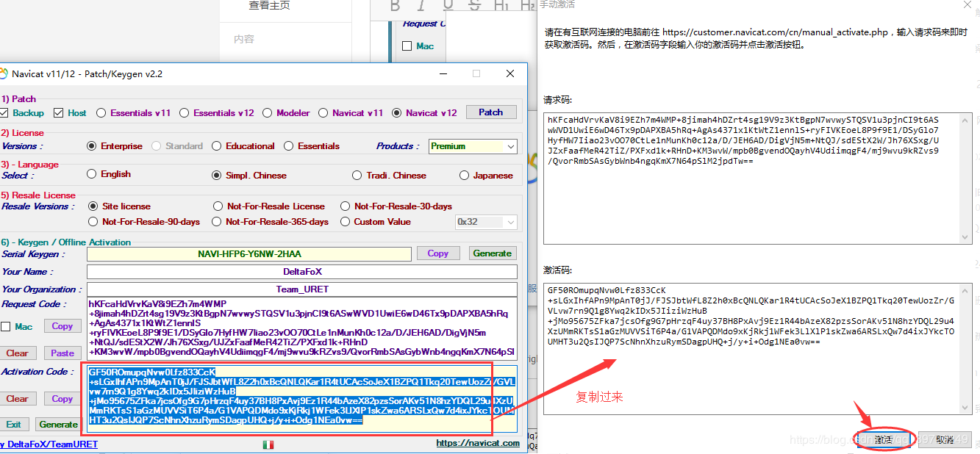This screenshot has width=980, height=454.
Task: Click inside the keygen Activation Code text box
Action: [x=302, y=399]
